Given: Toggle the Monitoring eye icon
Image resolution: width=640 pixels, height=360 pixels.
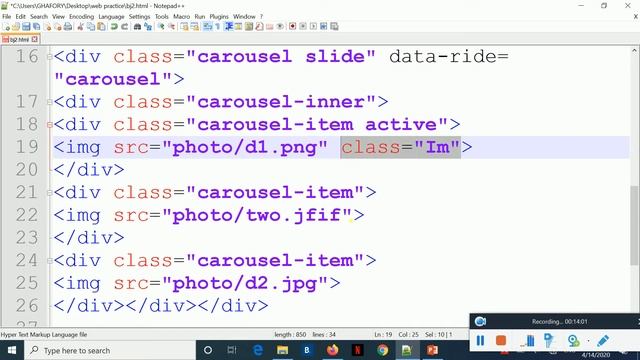Looking at the screenshot, I should 280,27.
